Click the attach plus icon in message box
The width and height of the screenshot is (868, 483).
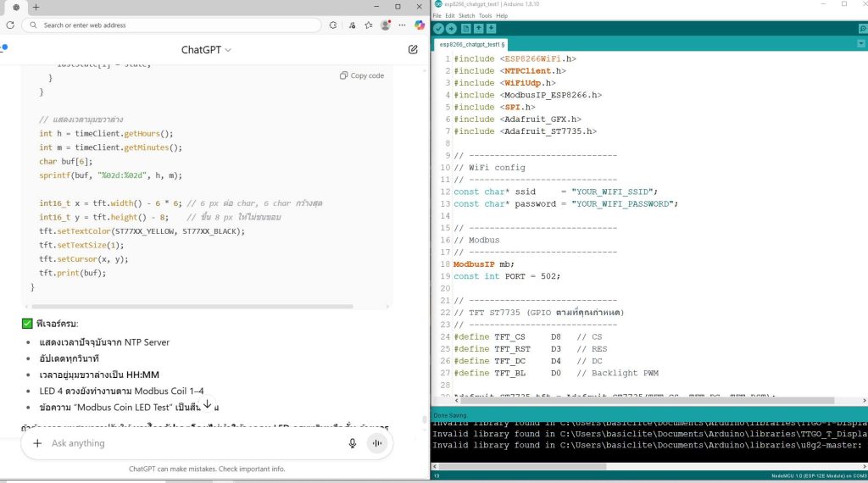[37, 443]
